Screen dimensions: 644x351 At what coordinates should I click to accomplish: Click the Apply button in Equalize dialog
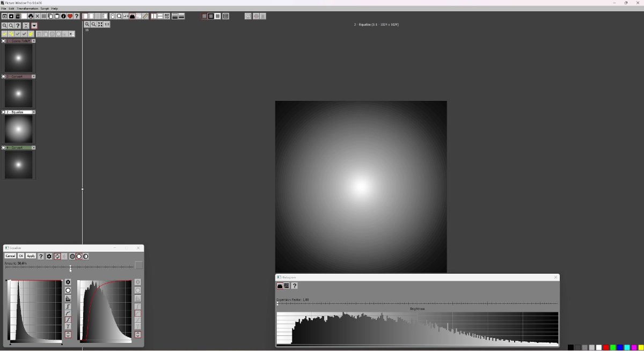(x=31, y=256)
